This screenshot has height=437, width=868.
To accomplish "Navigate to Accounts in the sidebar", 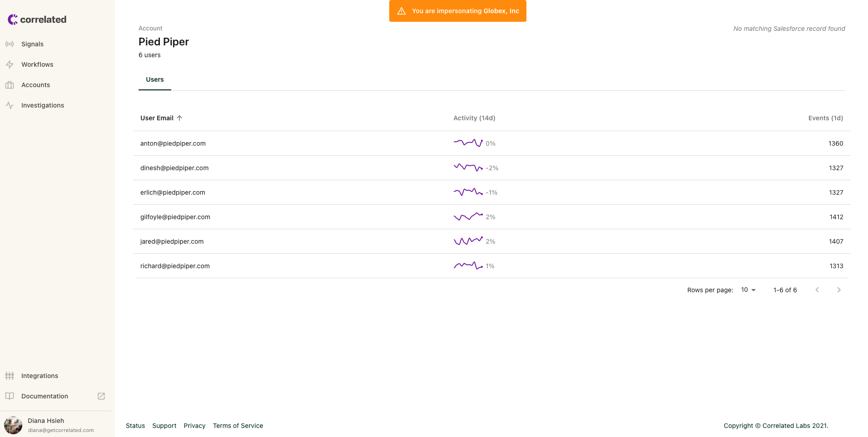I will [35, 85].
